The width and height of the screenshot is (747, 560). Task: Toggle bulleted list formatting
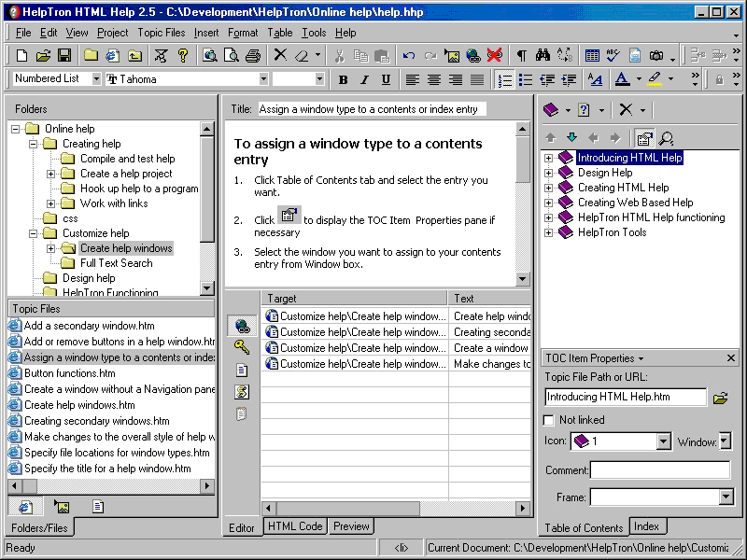click(x=526, y=79)
